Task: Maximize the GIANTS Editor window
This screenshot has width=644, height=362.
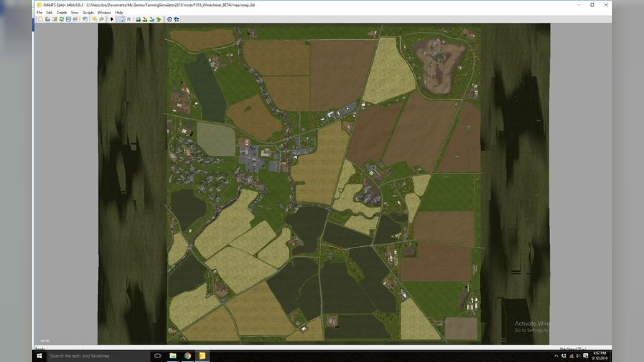Action: [592, 5]
